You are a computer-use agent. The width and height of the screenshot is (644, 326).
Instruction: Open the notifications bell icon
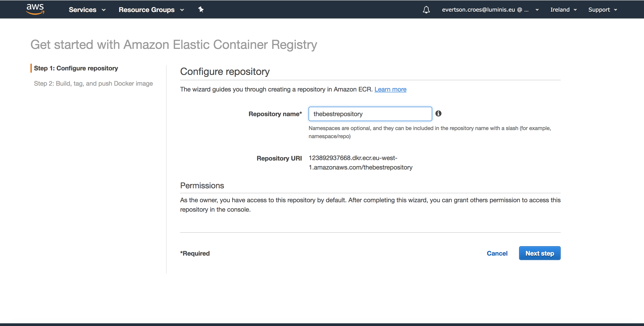426,10
